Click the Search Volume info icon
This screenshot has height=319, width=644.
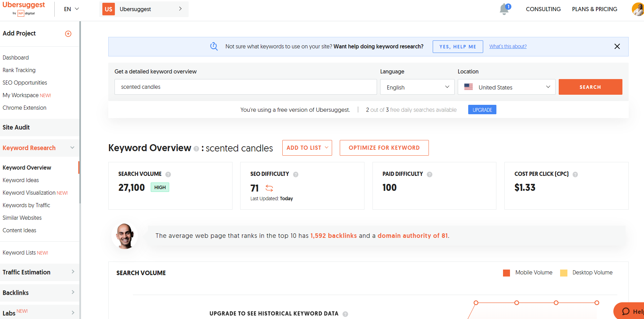(168, 174)
